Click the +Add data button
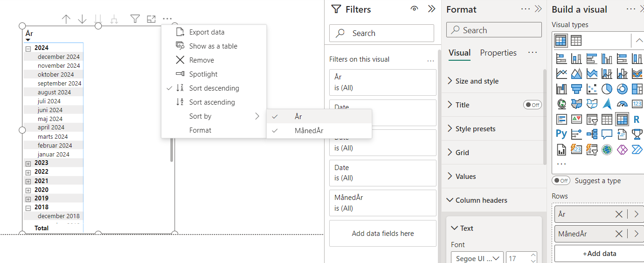 (599, 254)
